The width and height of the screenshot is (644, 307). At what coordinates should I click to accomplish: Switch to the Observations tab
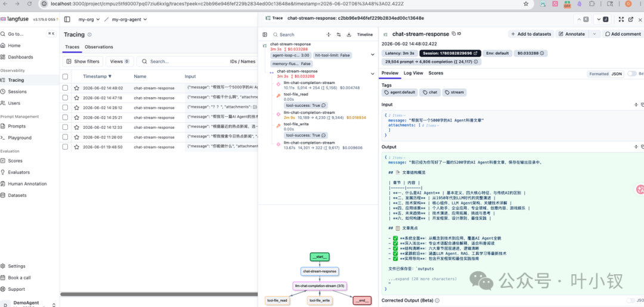pos(98,46)
